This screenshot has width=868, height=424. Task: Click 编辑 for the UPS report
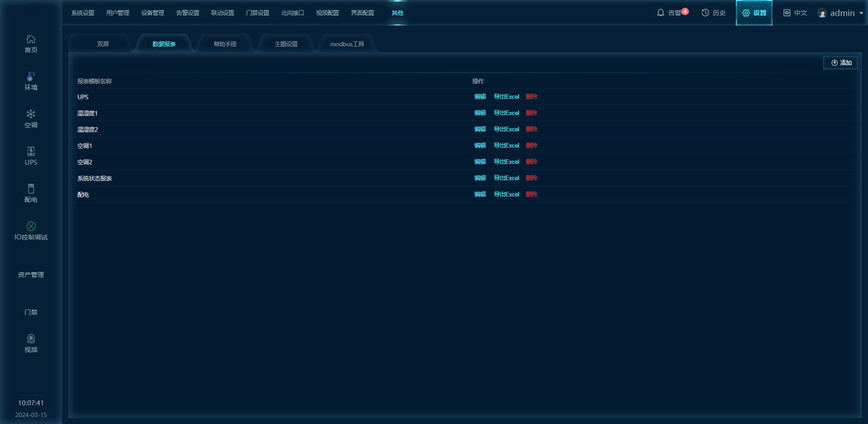tap(480, 97)
